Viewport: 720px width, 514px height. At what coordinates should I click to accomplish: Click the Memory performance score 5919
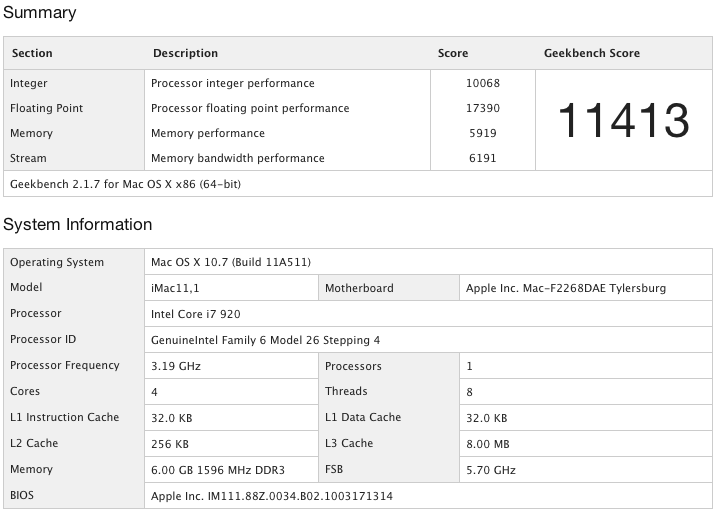[x=483, y=133]
